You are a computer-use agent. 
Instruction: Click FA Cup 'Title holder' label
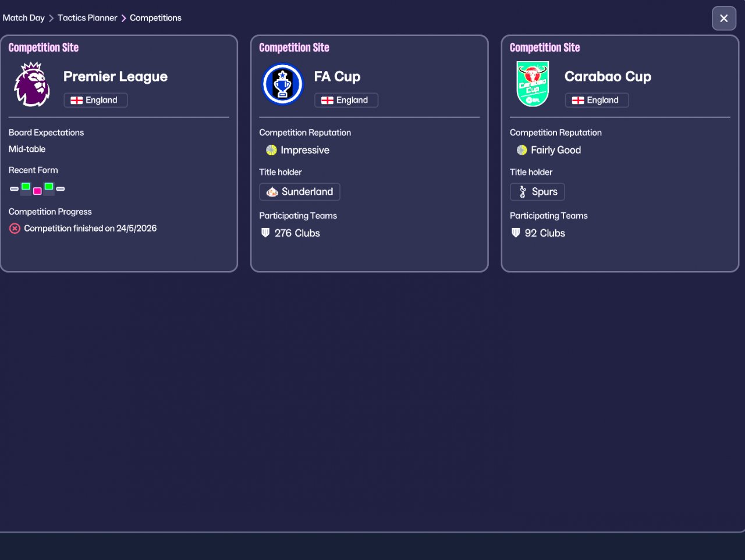[281, 172]
